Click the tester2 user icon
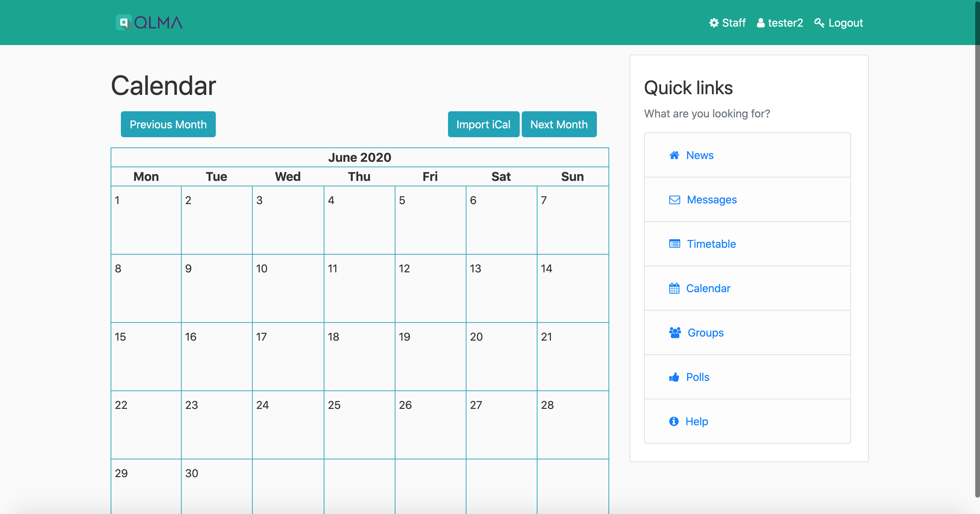This screenshot has height=514, width=980. coord(760,23)
